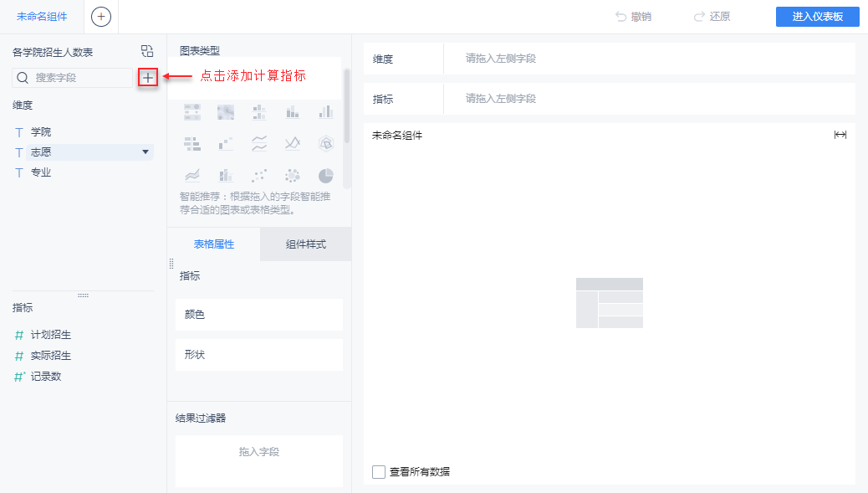Screen dimensions: 868x493
Task: Click the dotted splitter handle above 指标 section
Action: [83, 295]
